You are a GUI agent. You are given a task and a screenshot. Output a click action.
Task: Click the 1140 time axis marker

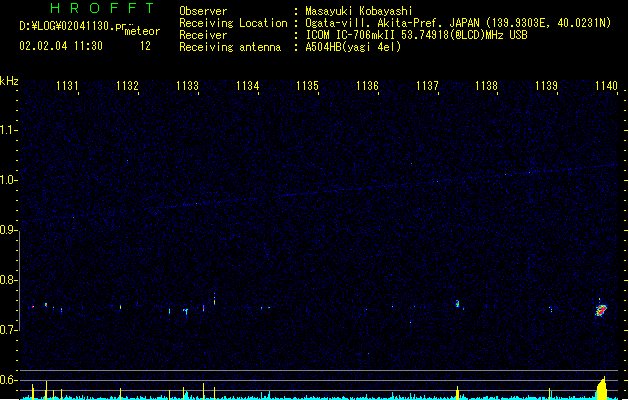pyautogui.click(x=606, y=86)
